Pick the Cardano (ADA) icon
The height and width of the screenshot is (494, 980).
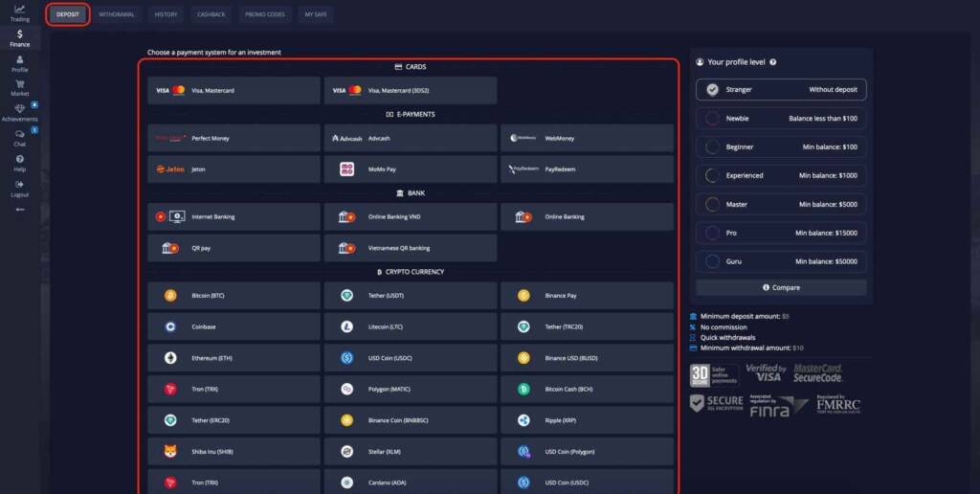coord(346,483)
